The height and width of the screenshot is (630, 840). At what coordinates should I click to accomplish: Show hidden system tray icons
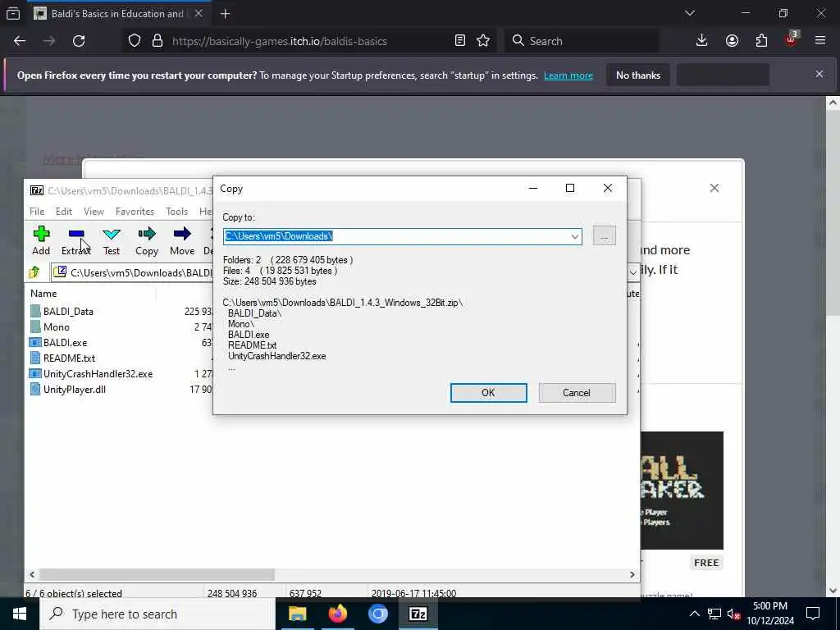[x=694, y=614]
